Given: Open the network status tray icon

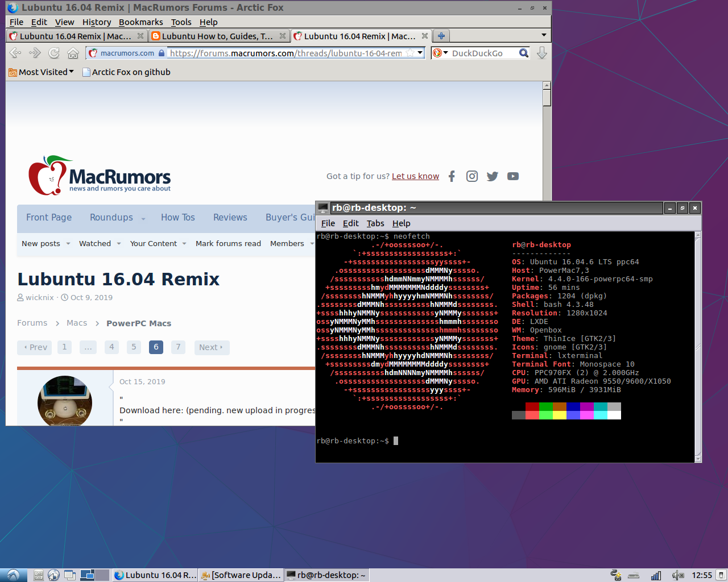Looking at the screenshot, I should coord(656,575).
